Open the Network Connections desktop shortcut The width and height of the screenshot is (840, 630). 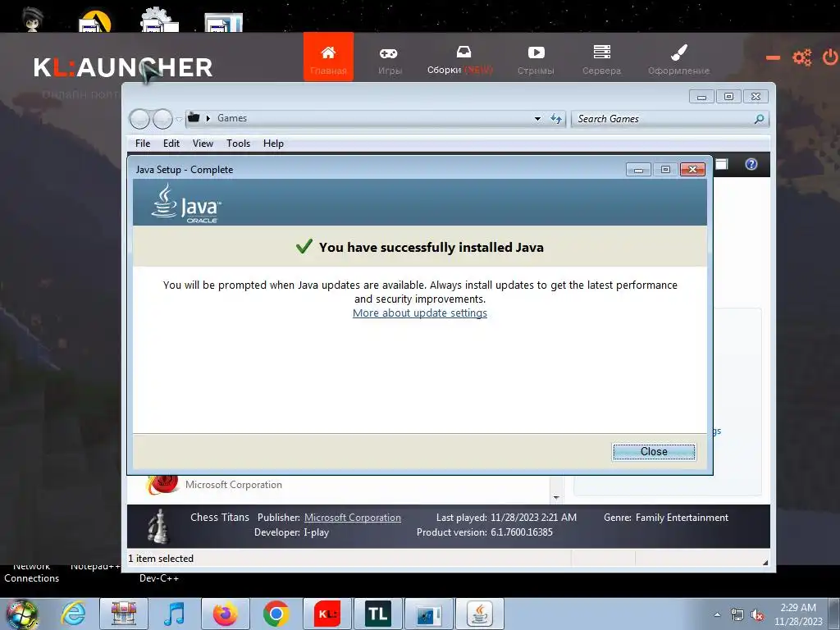tap(32, 572)
